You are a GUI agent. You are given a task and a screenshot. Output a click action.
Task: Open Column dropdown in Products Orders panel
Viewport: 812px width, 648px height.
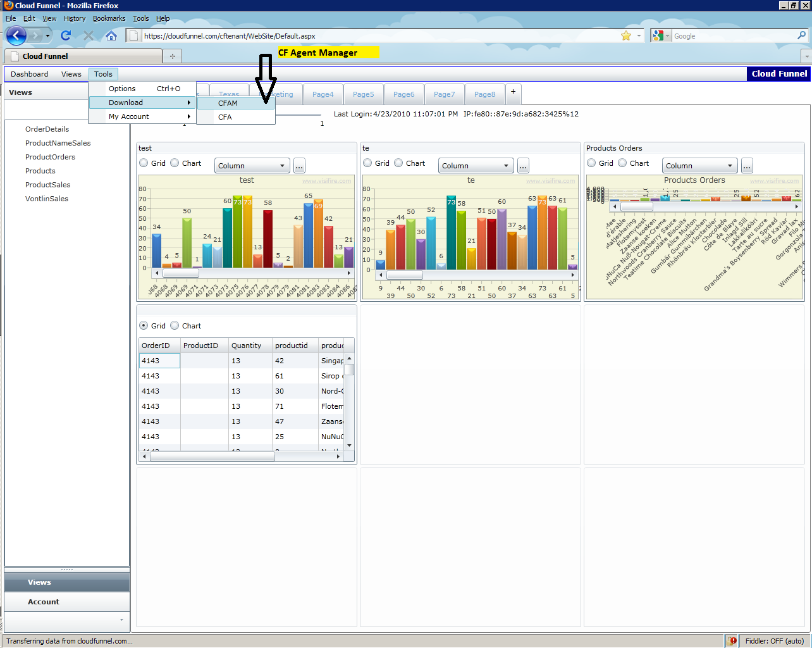pos(699,166)
